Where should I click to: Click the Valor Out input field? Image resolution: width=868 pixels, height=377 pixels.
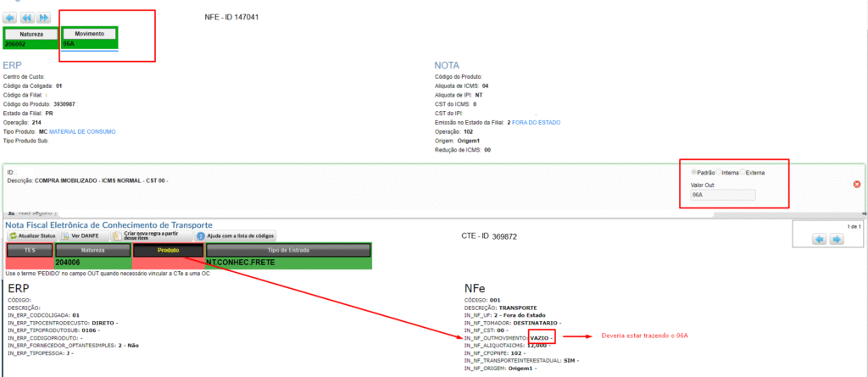click(x=723, y=195)
